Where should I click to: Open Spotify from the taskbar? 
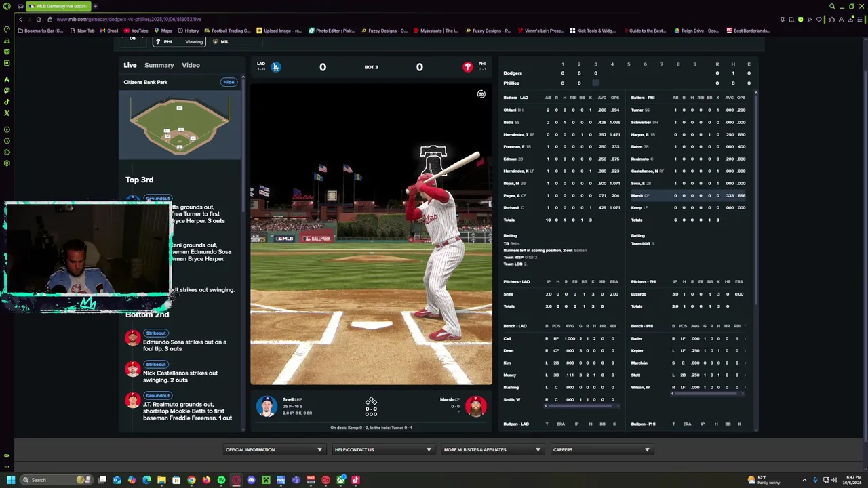221,480
